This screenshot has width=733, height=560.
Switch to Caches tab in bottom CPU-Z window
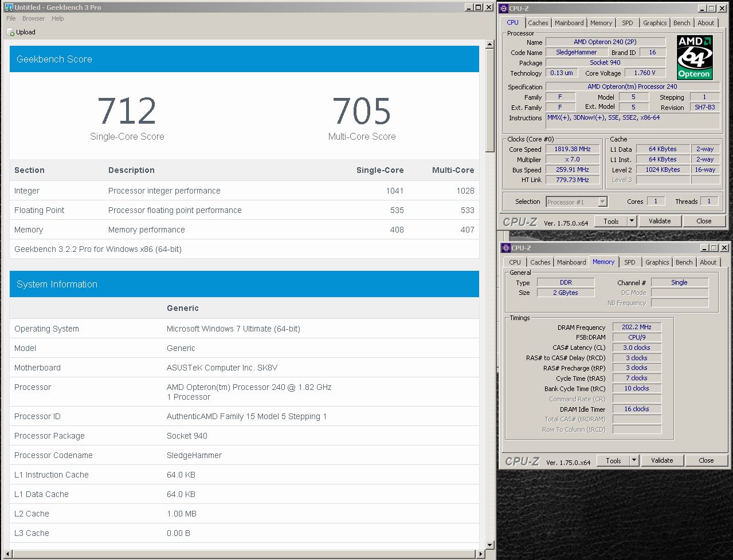click(x=540, y=263)
